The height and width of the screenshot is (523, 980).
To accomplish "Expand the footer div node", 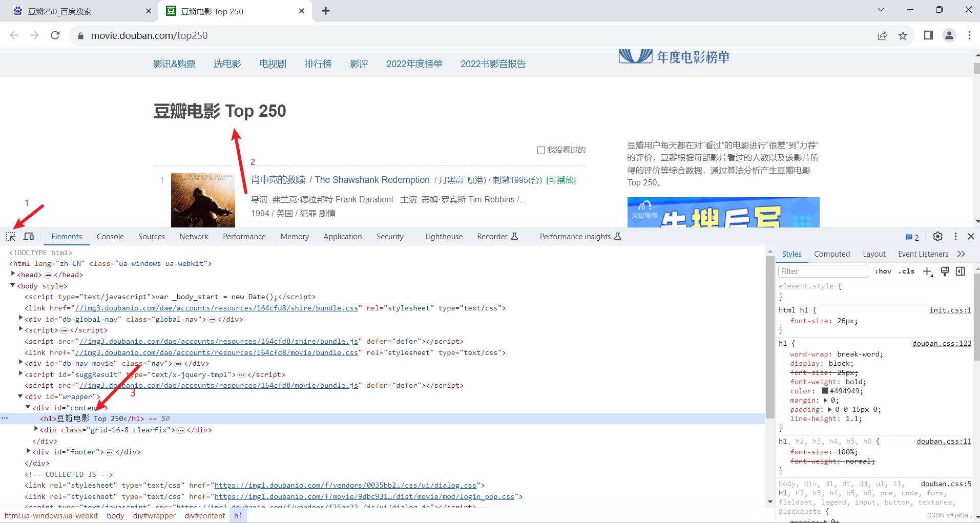I will [x=29, y=451].
